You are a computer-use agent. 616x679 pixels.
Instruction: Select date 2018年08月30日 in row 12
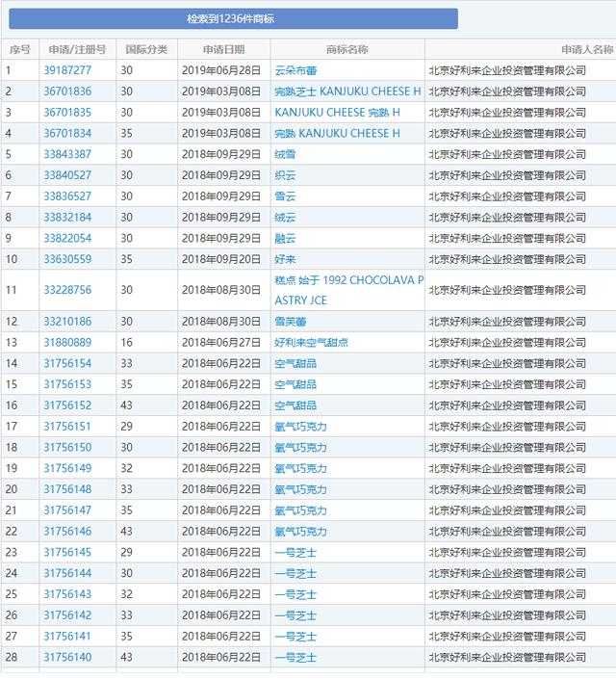click(x=221, y=322)
